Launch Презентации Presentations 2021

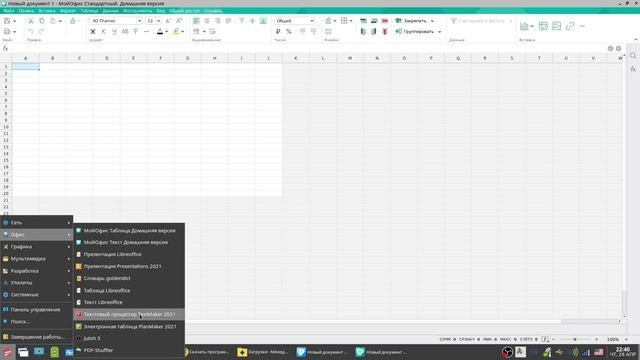click(x=129, y=267)
